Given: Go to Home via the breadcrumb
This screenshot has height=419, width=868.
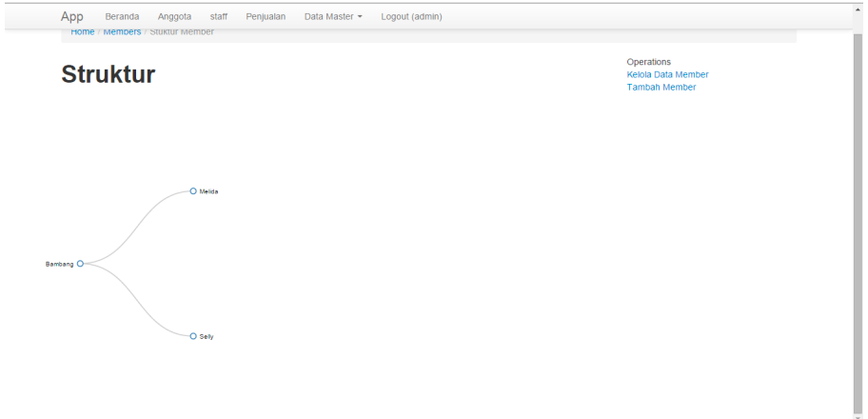Looking at the screenshot, I should pyautogui.click(x=83, y=32).
